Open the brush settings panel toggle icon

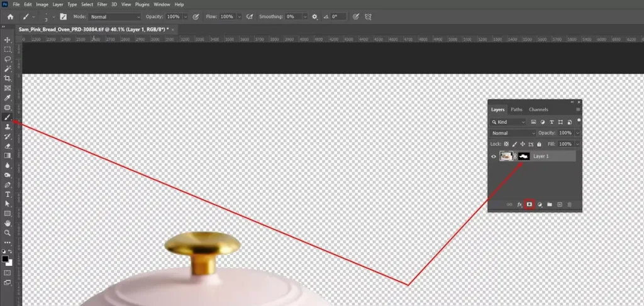pyautogui.click(x=64, y=17)
